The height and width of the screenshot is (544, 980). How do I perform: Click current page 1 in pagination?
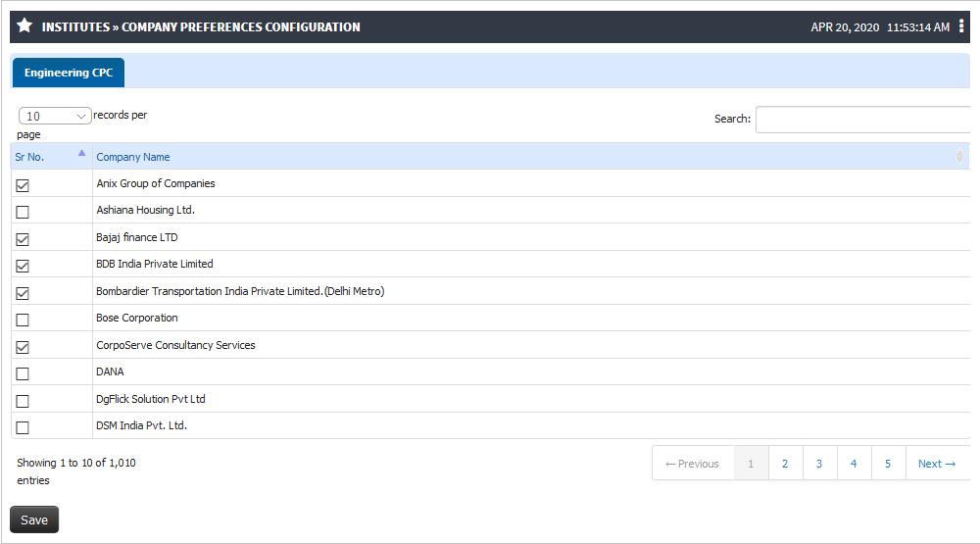752,464
